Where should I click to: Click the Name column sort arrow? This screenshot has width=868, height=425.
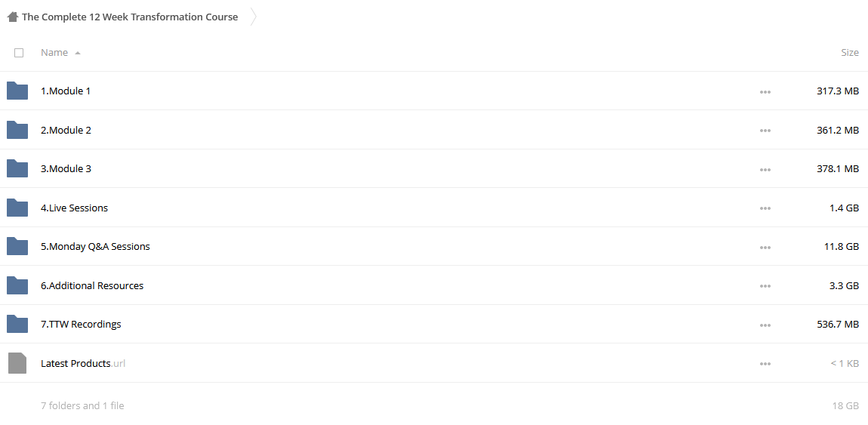pyautogui.click(x=78, y=53)
